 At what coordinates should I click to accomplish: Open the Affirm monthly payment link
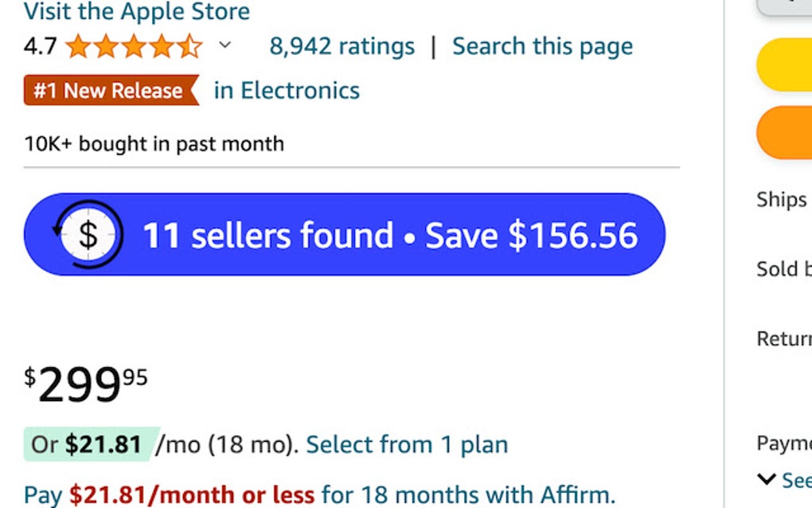coord(319,495)
